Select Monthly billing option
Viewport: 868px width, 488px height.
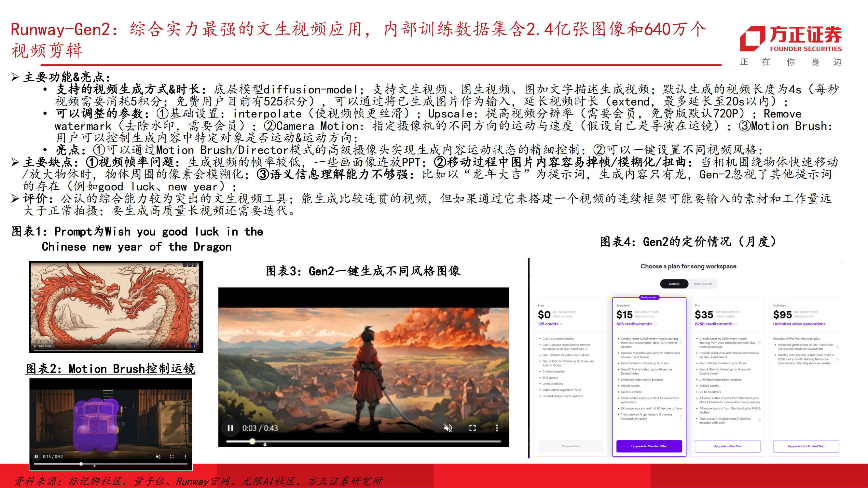pos(674,284)
